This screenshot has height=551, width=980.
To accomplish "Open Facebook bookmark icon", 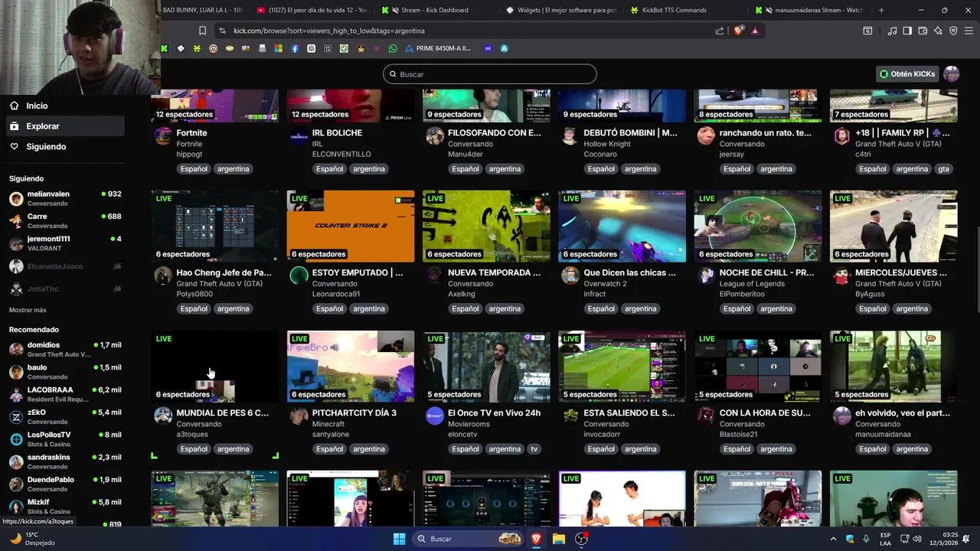I will pos(295,48).
